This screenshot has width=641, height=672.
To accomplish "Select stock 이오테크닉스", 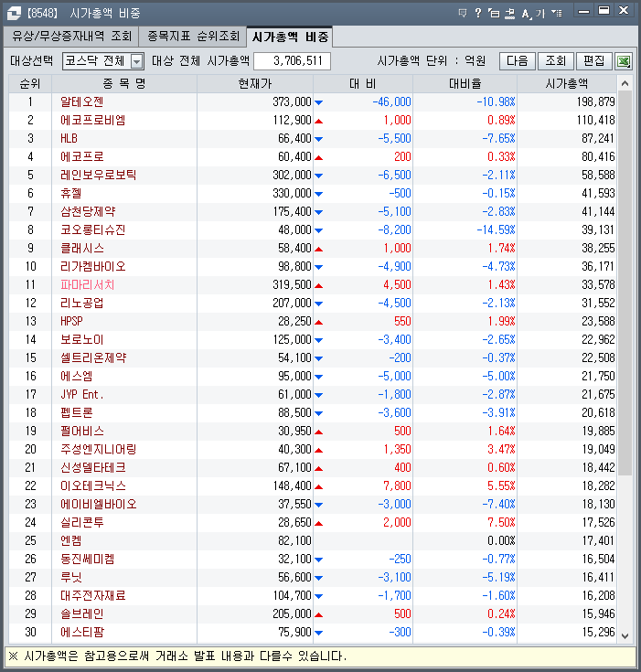I will pos(92,486).
